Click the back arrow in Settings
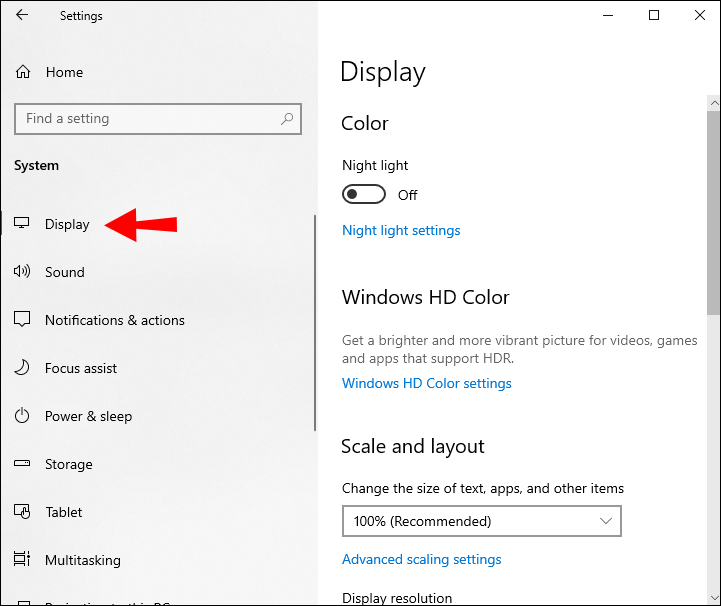Screen dimensions: 721x606 pos(22,15)
